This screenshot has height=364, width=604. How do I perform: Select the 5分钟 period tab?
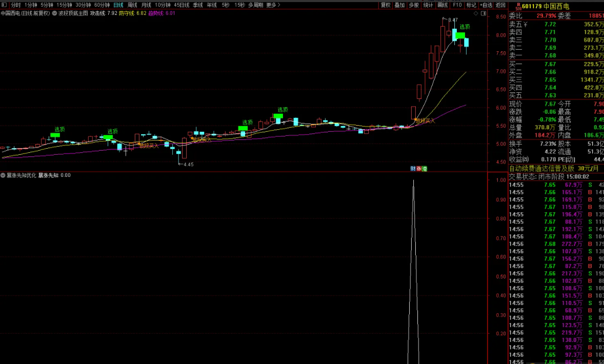coord(47,5)
